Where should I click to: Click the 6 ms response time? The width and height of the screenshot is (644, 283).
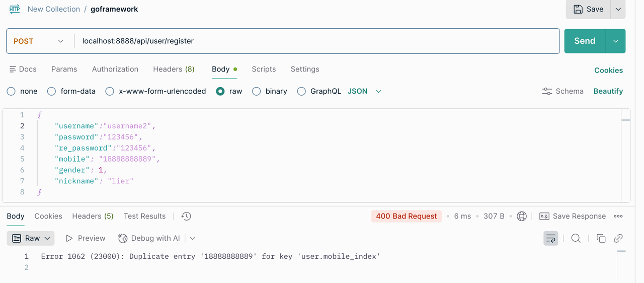[x=462, y=216]
